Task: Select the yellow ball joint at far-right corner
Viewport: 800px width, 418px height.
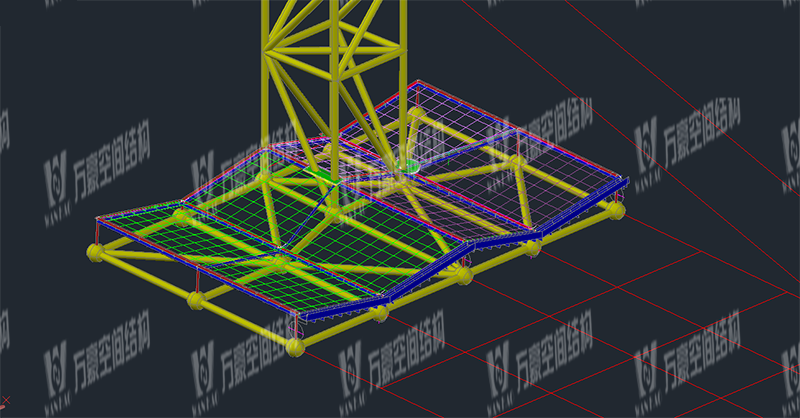Action: pos(616,210)
